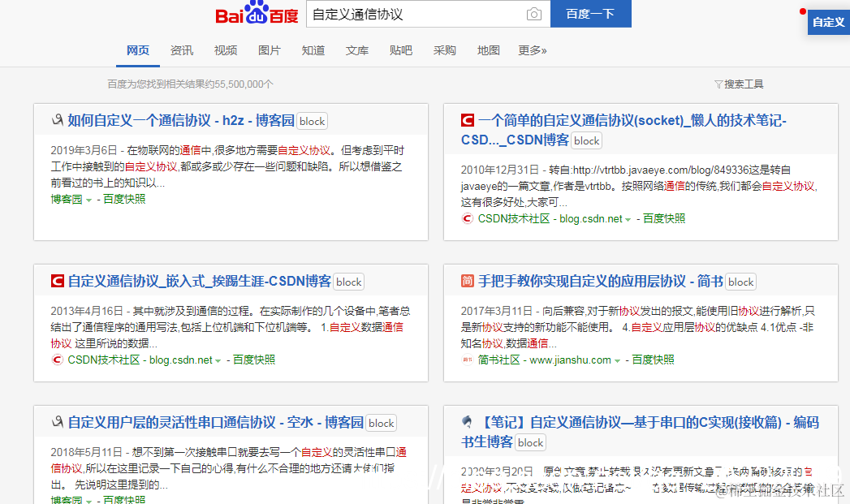Expand the blog.csdn.net dropdown in the socket result

coord(628,219)
